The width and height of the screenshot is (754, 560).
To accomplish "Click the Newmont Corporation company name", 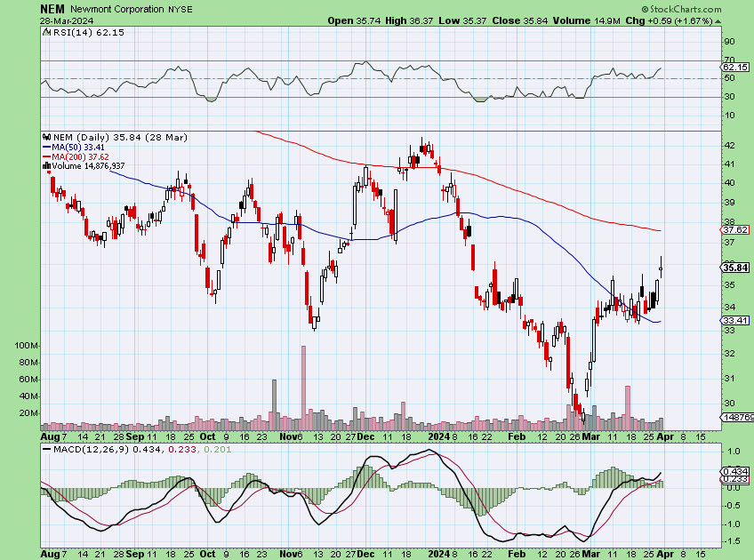I will tap(116, 9).
